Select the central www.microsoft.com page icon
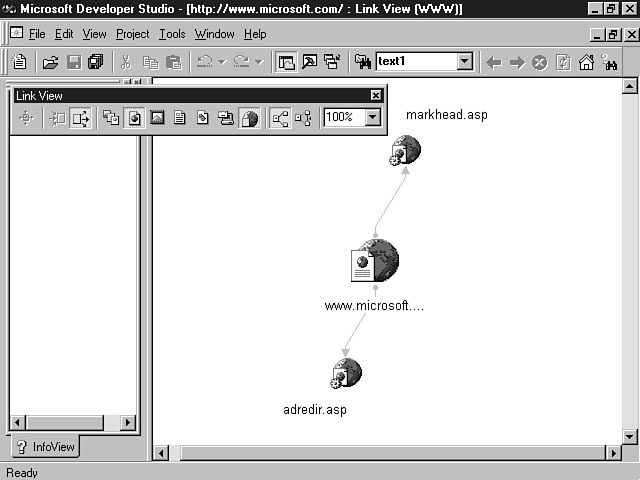Image resolution: width=640 pixels, height=480 pixels. 375,262
